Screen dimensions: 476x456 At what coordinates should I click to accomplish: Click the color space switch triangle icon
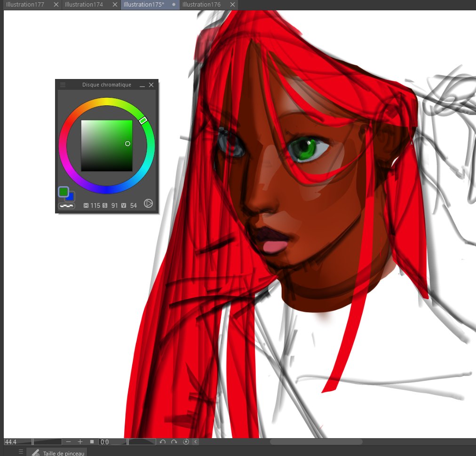tap(148, 203)
